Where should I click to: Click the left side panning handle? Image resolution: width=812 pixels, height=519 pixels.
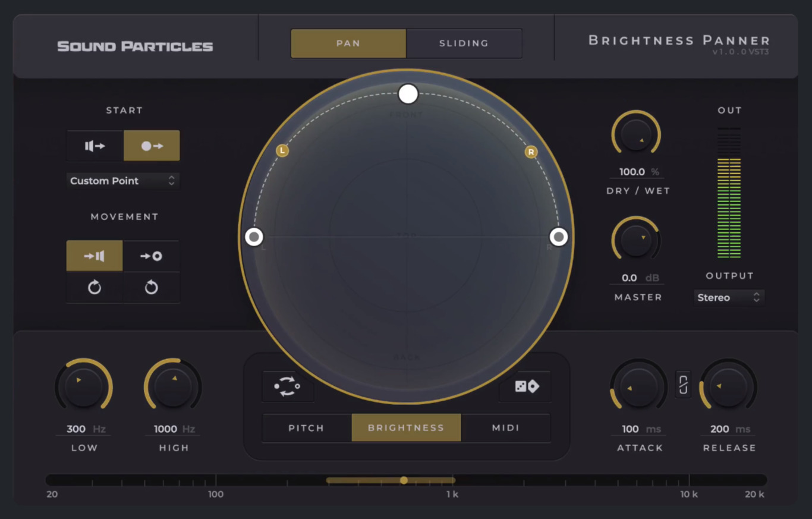(x=254, y=237)
